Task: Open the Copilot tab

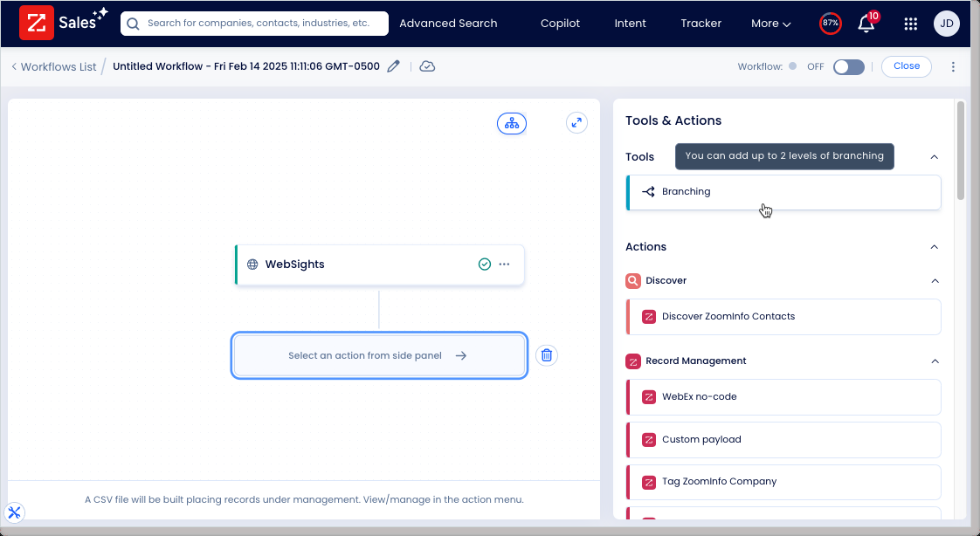Action: 560,23
